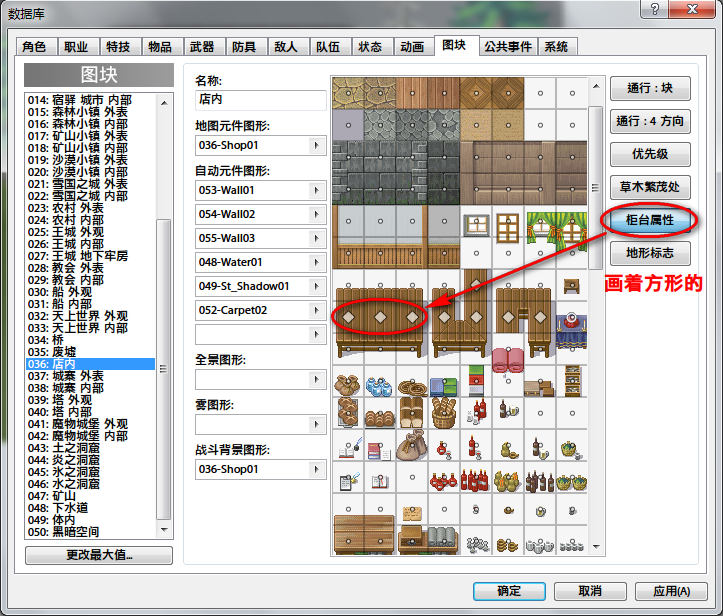Open the help question mark button

(654, 9)
